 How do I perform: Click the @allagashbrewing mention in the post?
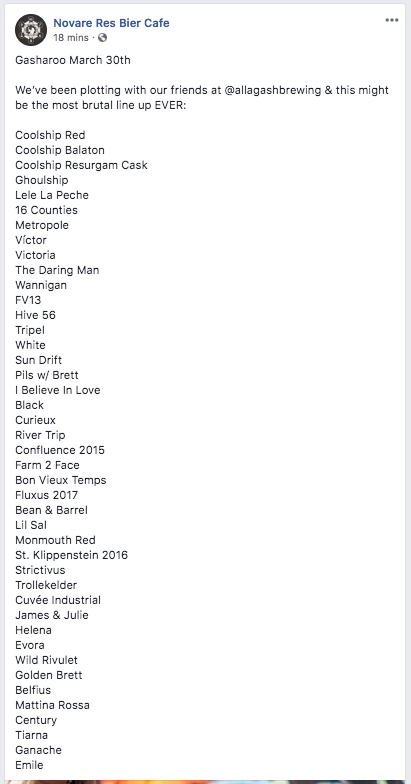tap(271, 90)
